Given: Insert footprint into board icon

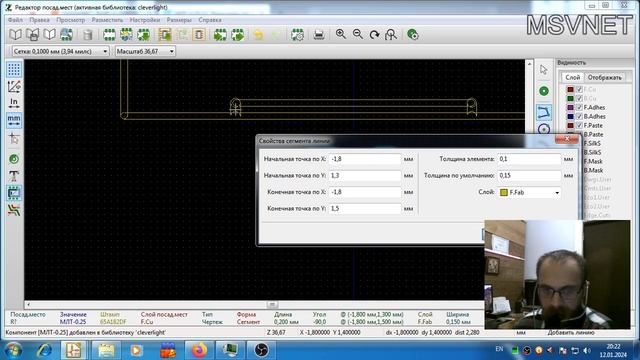Looking at the screenshot, I should pyautogui.click(x=199, y=35).
